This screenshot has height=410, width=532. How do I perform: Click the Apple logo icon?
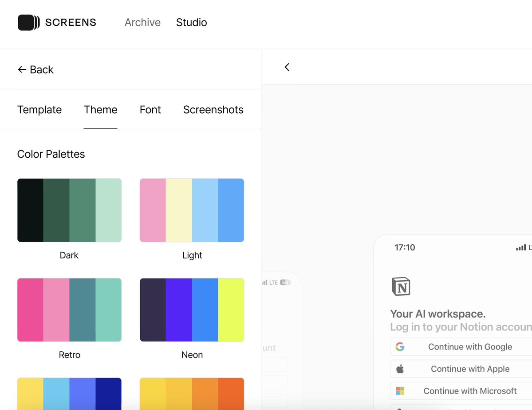coord(400,369)
